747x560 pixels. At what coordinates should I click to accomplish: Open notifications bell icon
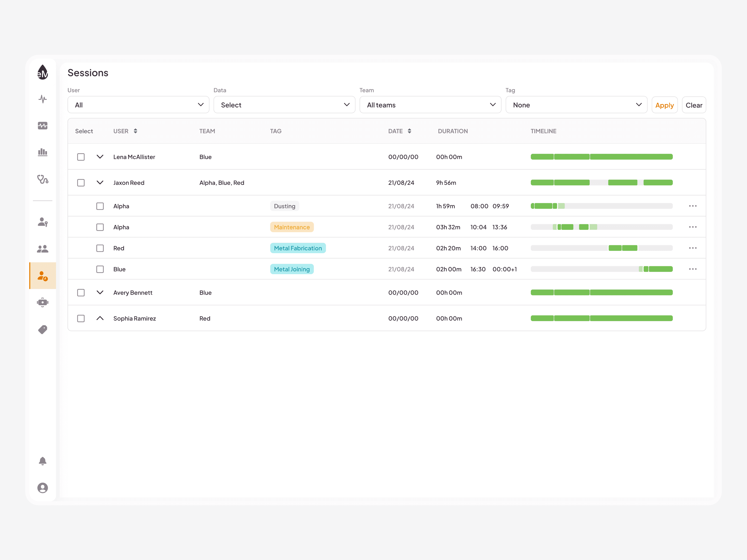[42, 461]
